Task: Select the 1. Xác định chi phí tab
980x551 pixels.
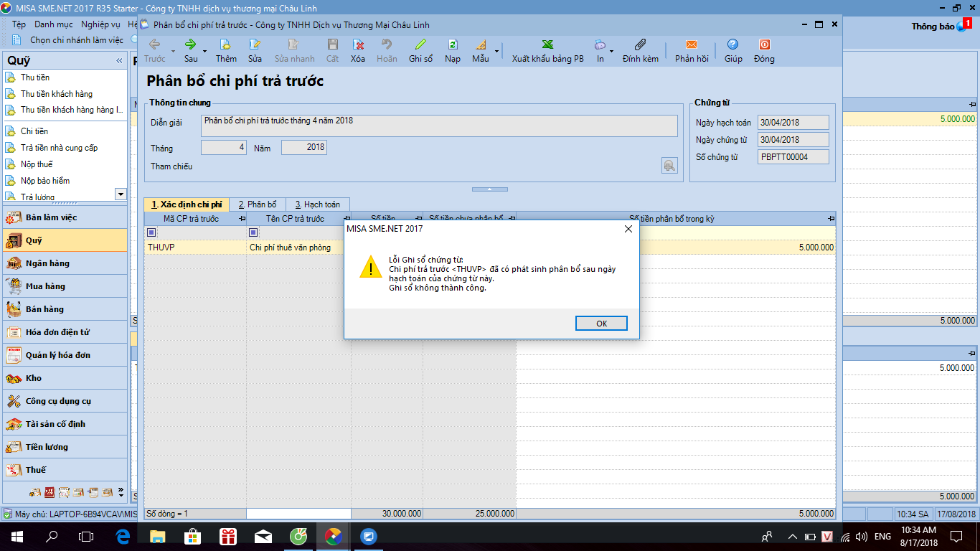Action: point(187,204)
